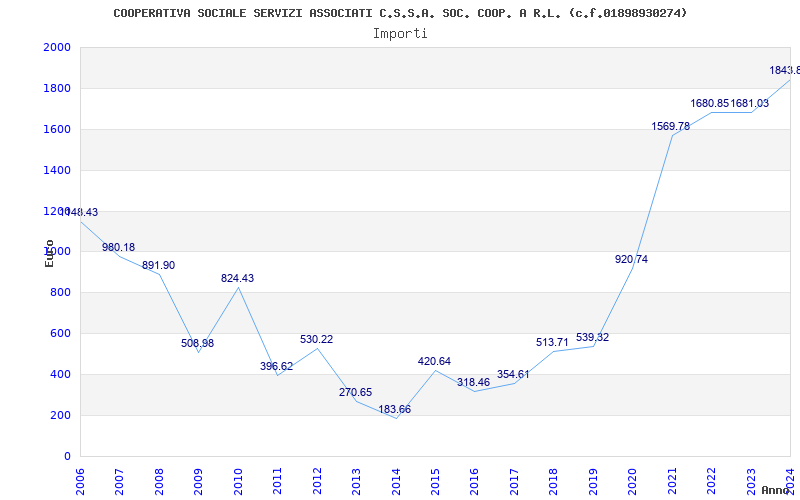Click the 2014 year tick on x-axis

[395, 478]
